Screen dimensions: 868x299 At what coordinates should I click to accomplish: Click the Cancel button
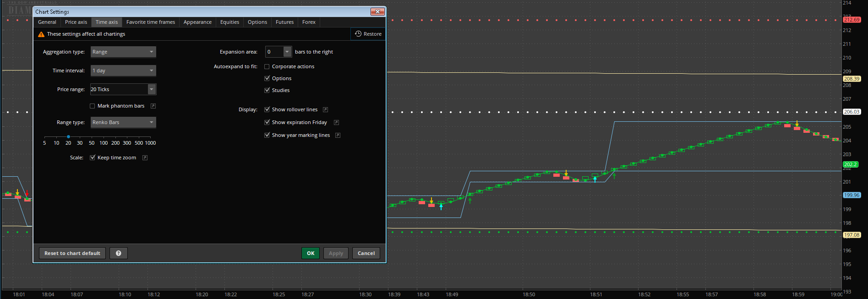[x=366, y=253]
